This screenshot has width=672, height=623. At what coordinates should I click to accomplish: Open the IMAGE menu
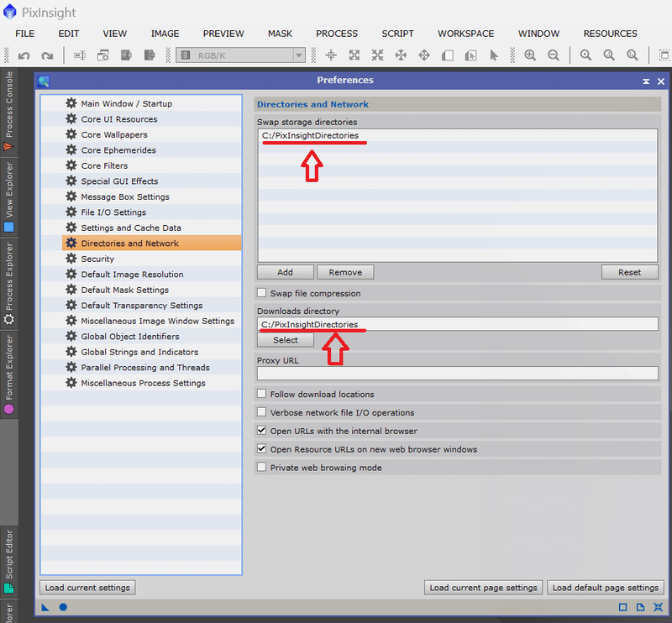click(x=165, y=34)
